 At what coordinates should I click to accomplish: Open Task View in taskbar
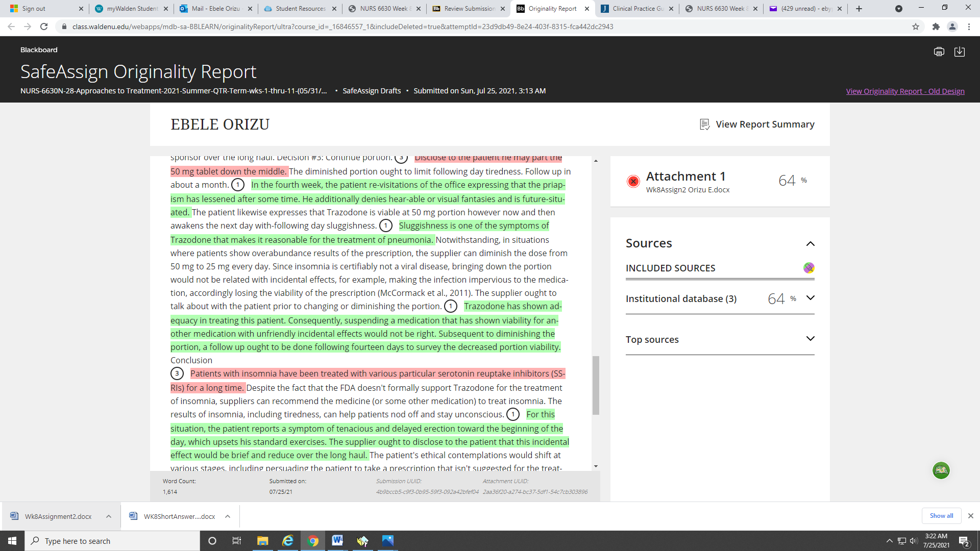click(x=236, y=541)
